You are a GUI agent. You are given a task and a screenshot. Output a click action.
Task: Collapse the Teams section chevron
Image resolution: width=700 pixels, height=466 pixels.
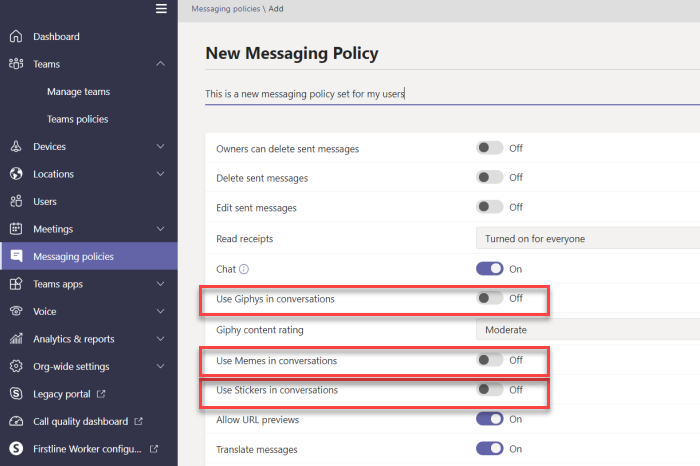coord(161,64)
